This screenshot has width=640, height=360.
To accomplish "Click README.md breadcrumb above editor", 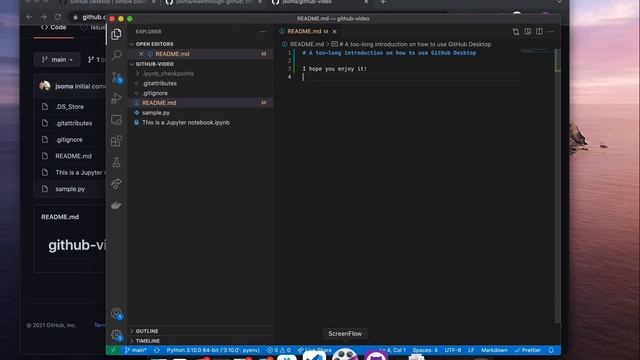I will pos(307,44).
